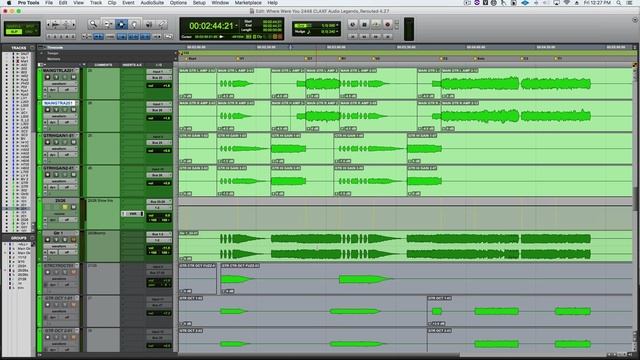Open the Grid value dropdown

(337, 25)
